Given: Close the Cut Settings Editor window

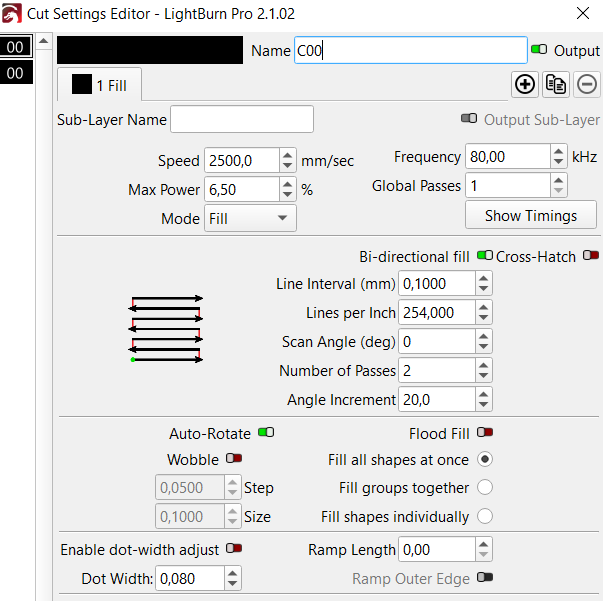Looking at the screenshot, I should point(583,13).
